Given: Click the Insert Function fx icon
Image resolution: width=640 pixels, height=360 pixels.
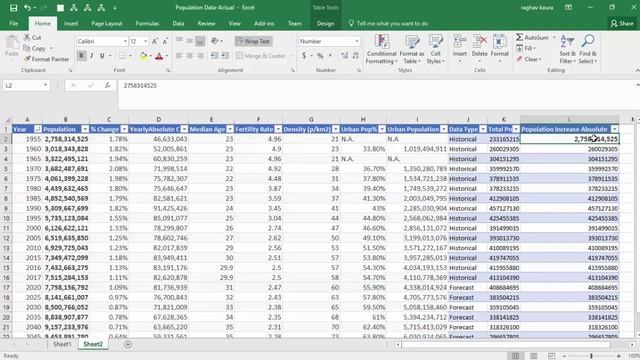Looking at the screenshot, I should coord(107,85).
